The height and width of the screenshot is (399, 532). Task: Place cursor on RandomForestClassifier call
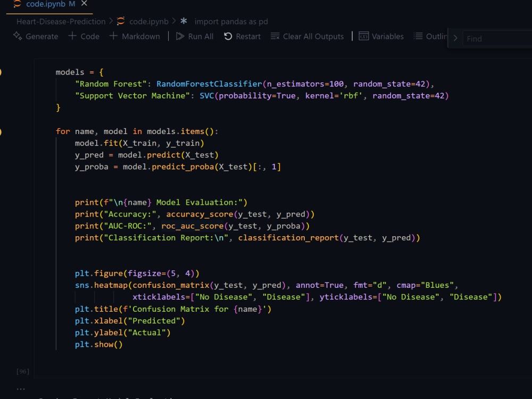(x=209, y=84)
